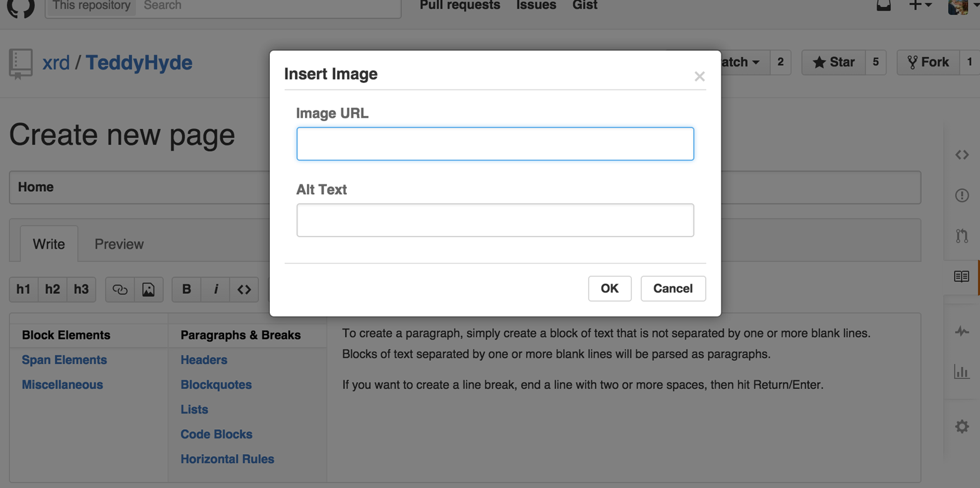Open repository Settings gear icon
Screen dimensions: 980x488
[962, 427]
